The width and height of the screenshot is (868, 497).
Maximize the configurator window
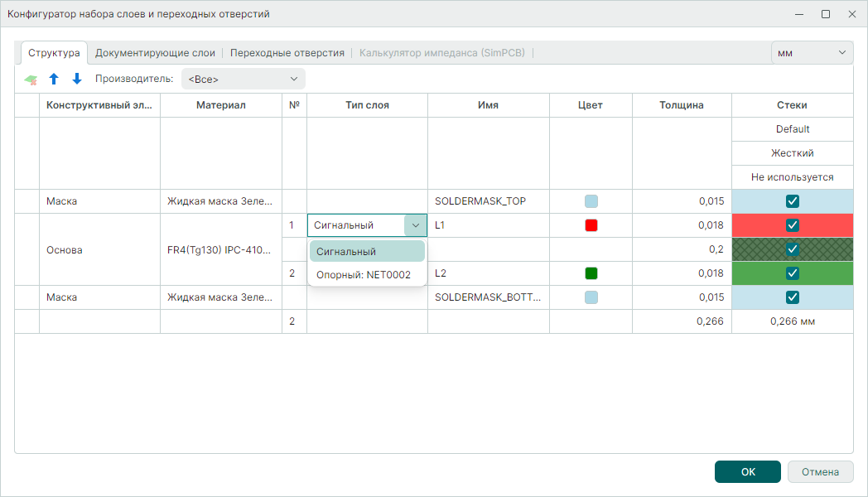point(825,14)
